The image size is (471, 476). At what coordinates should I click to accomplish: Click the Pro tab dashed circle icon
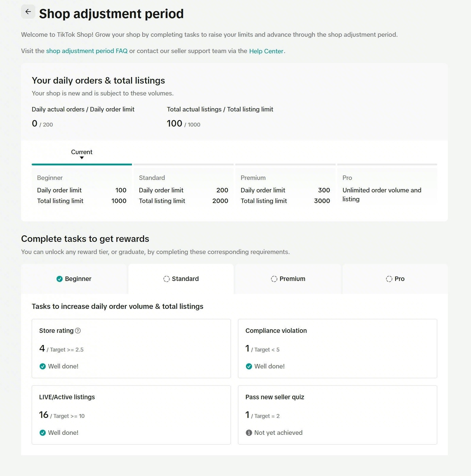(x=389, y=279)
